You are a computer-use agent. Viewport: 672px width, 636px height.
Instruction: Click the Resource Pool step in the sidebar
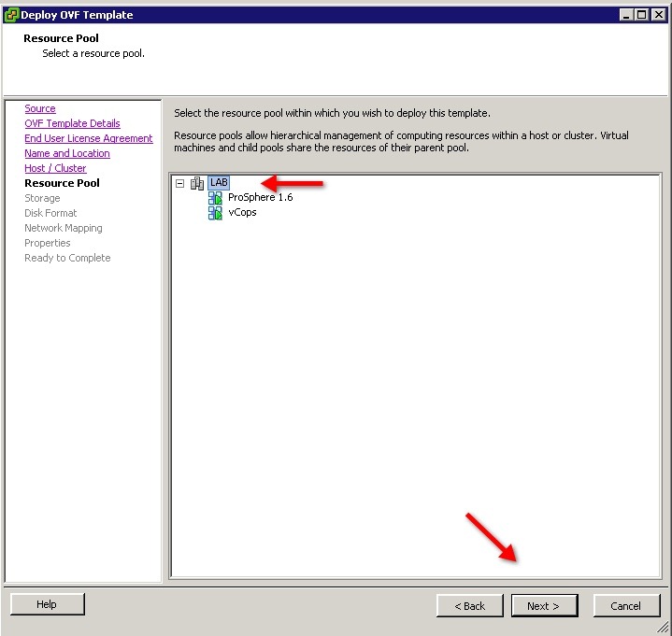(62, 184)
